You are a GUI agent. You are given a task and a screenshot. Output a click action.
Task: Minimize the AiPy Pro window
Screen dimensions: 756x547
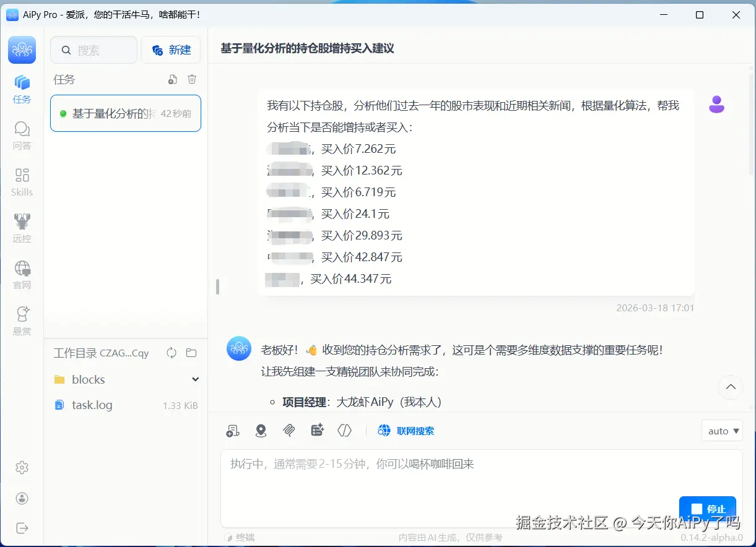tap(664, 15)
